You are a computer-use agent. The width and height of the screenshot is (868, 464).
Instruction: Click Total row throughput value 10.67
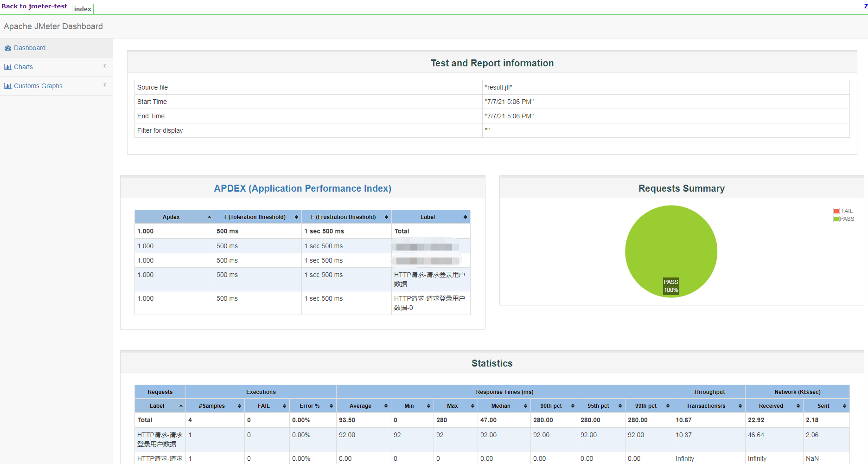coord(683,420)
